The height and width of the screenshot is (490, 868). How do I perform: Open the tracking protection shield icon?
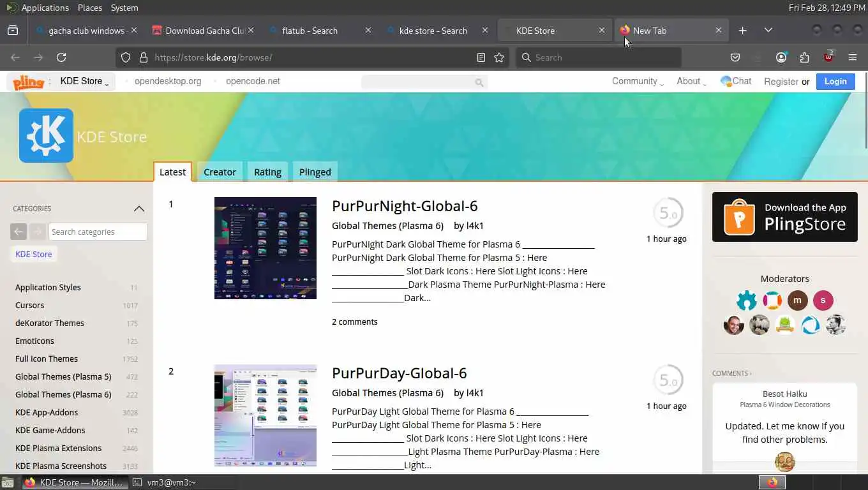[126, 57]
